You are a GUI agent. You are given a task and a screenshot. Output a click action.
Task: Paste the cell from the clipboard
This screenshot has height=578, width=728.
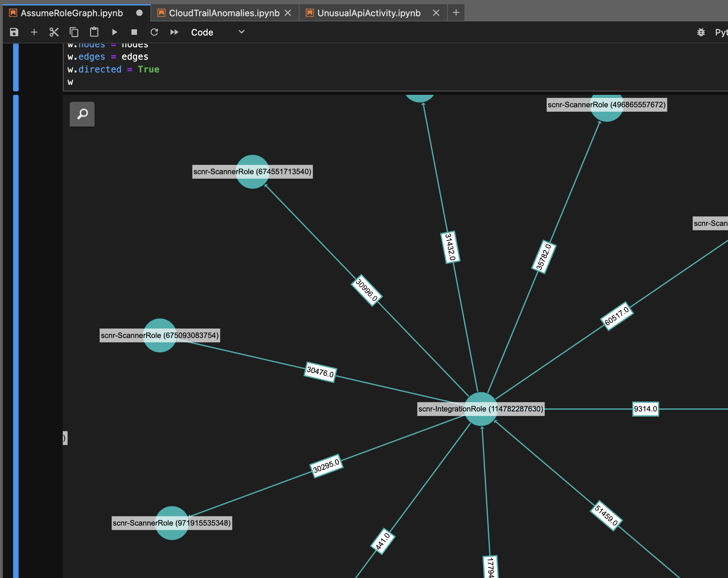(94, 32)
